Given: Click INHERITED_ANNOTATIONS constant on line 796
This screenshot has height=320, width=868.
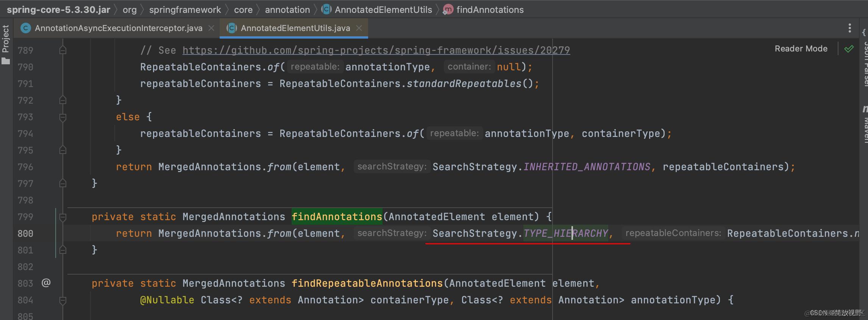Looking at the screenshot, I should 587,167.
